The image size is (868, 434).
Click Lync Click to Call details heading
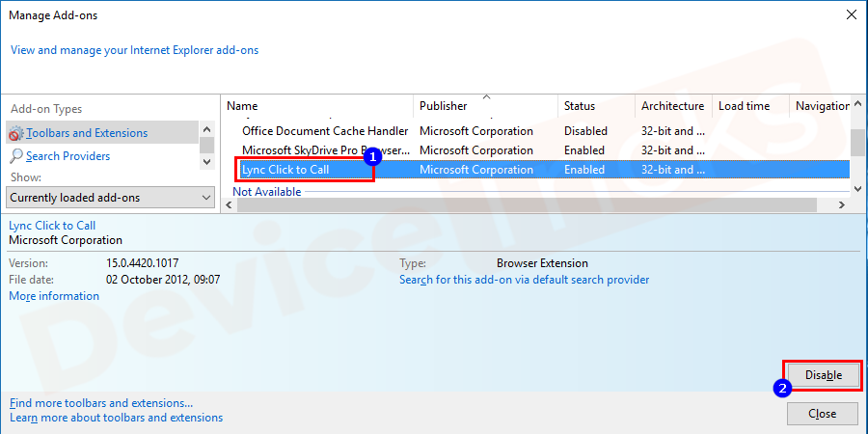tap(52, 226)
